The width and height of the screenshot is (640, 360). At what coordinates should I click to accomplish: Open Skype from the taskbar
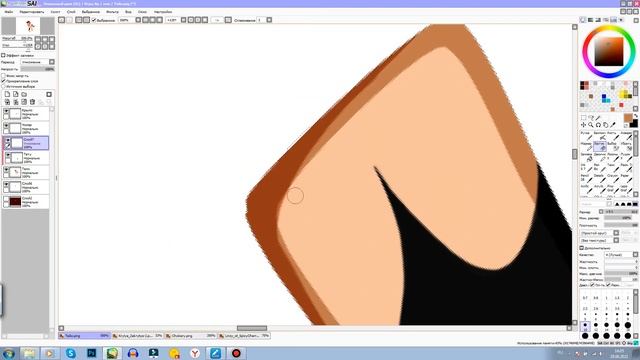tap(71, 353)
